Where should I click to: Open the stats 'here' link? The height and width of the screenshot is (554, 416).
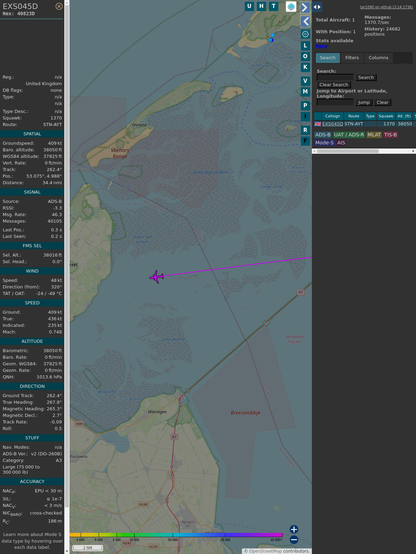[321, 46]
